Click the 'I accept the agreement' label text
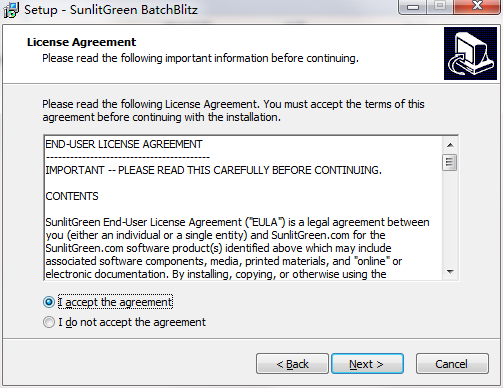 coord(115,302)
